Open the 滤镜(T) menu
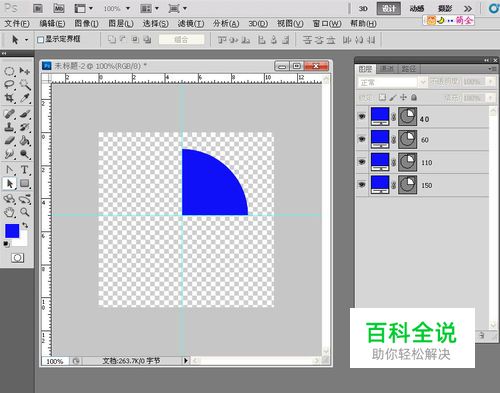500x393 pixels. click(191, 23)
